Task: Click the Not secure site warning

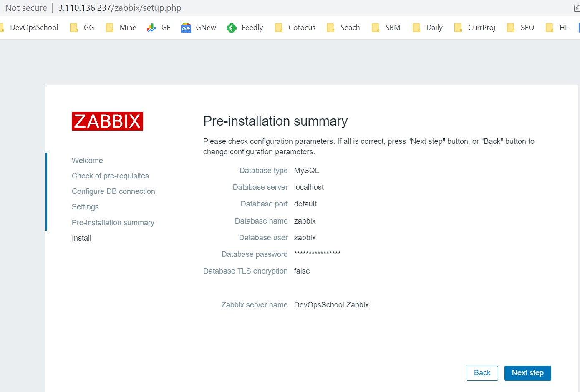Action: pyautogui.click(x=26, y=8)
